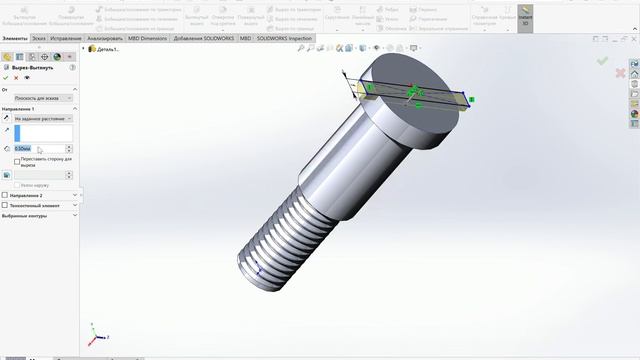The image size is (640, 360).
Task: Click the depth field stepper arrows
Action: pyautogui.click(x=69, y=149)
